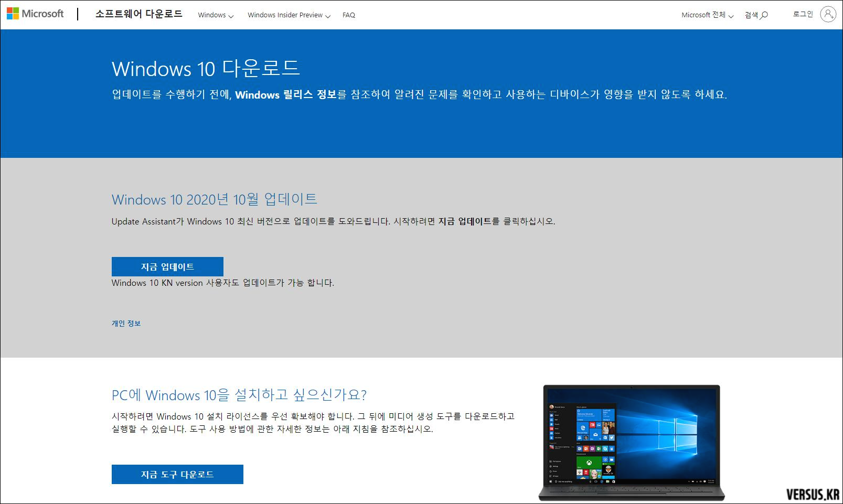Click the 지금 도구 다운로드 button
Screen dimensions: 843x504
(x=177, y=474)
